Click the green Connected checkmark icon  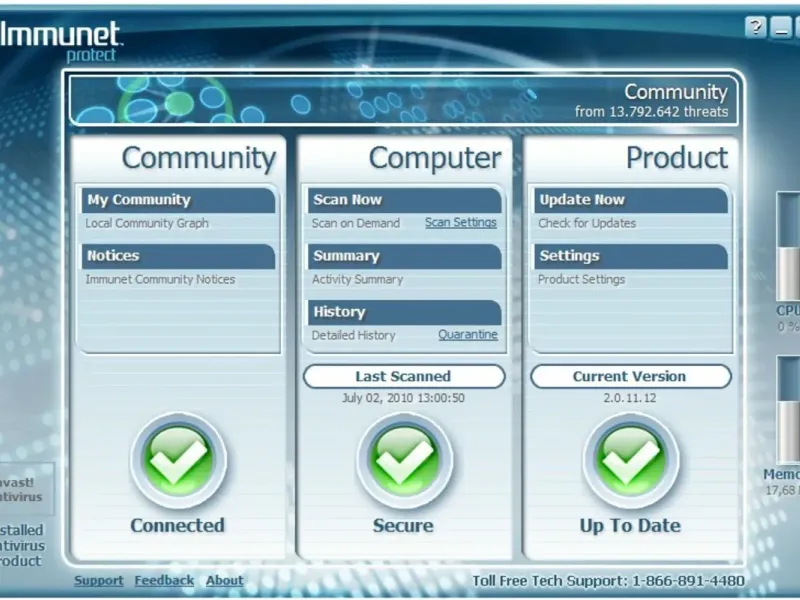pos(178,460)
